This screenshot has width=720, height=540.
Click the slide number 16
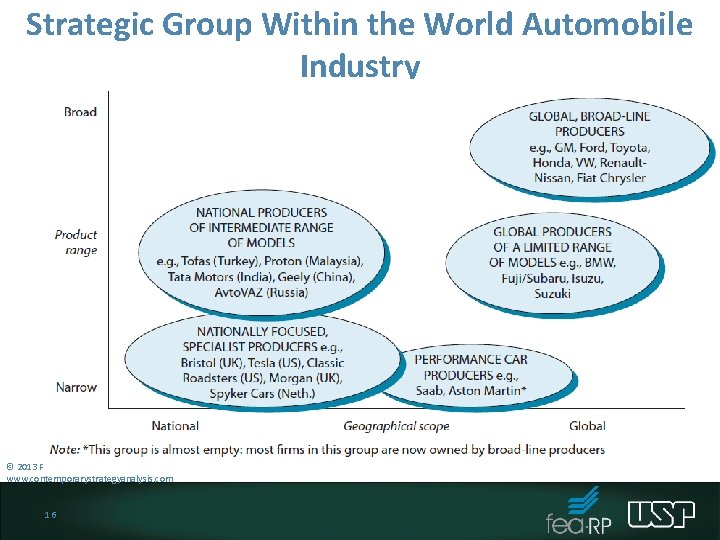point(51,515)
